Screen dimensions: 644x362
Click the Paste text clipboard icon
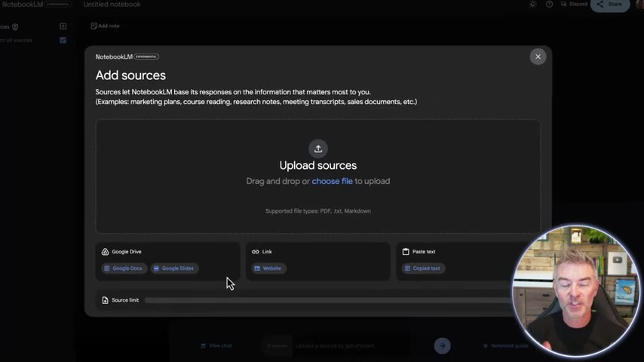point(406,251)
